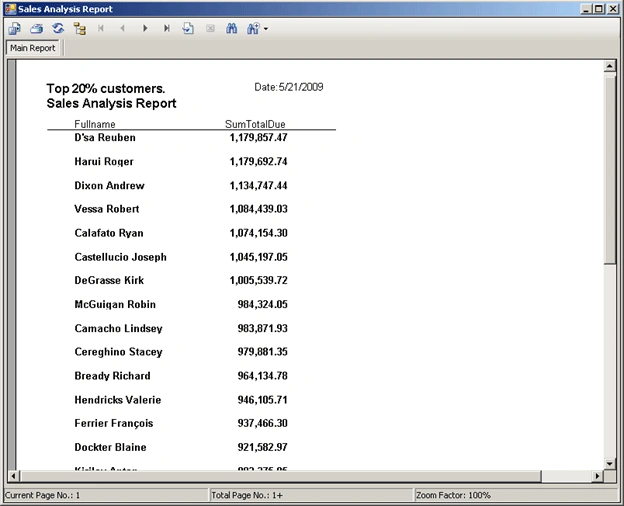Select the name McGuigan Robin

pyautogui.click(x=115, y=305)
